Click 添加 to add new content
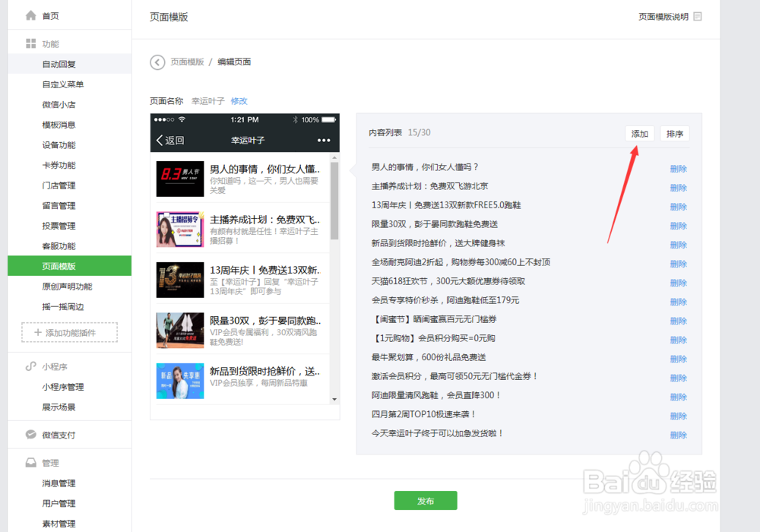 (639, 133)
